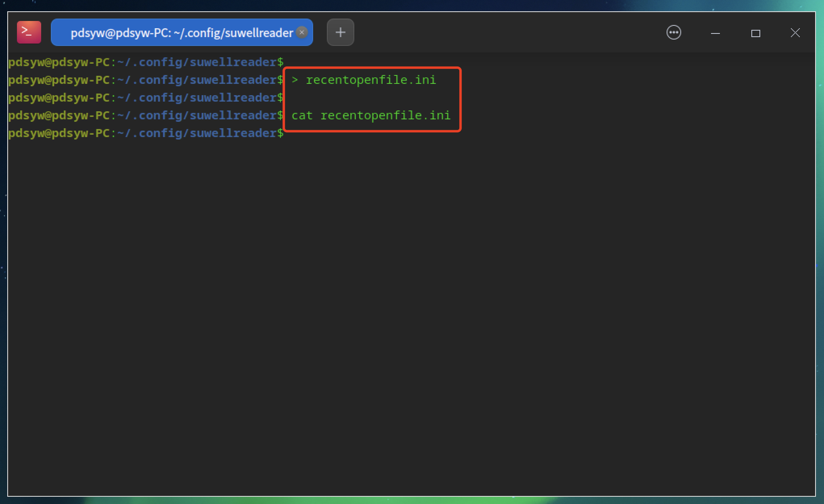Click the empty third prompt line
Image resolution: width=824 pixels, height=504 pixels.
click(145, 98)
